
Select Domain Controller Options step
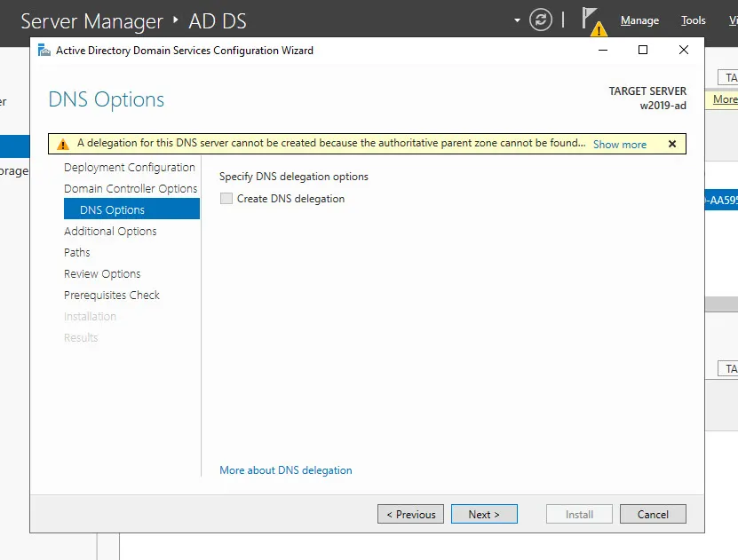pos(131,189)
